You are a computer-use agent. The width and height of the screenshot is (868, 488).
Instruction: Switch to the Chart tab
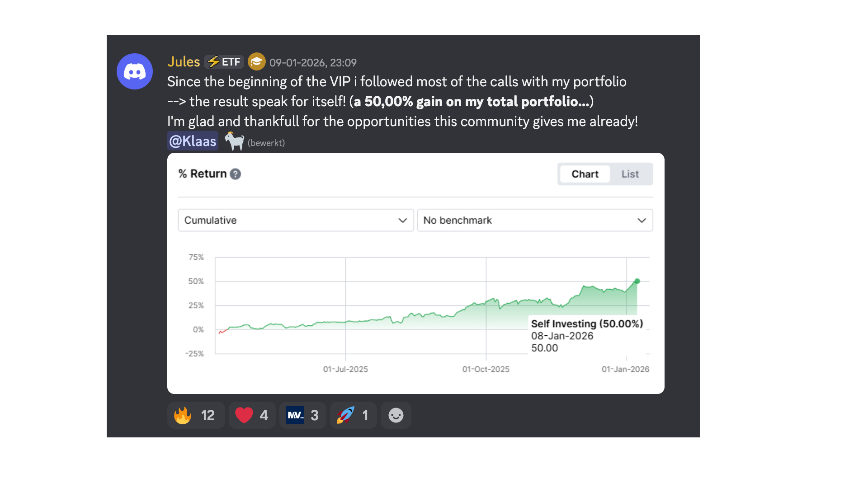coord(585,174)
